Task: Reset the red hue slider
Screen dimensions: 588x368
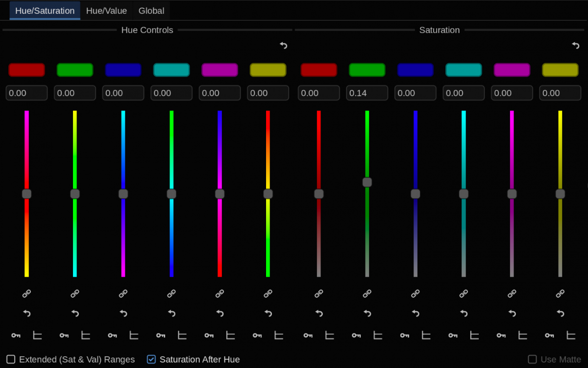Action: [26, 313]
